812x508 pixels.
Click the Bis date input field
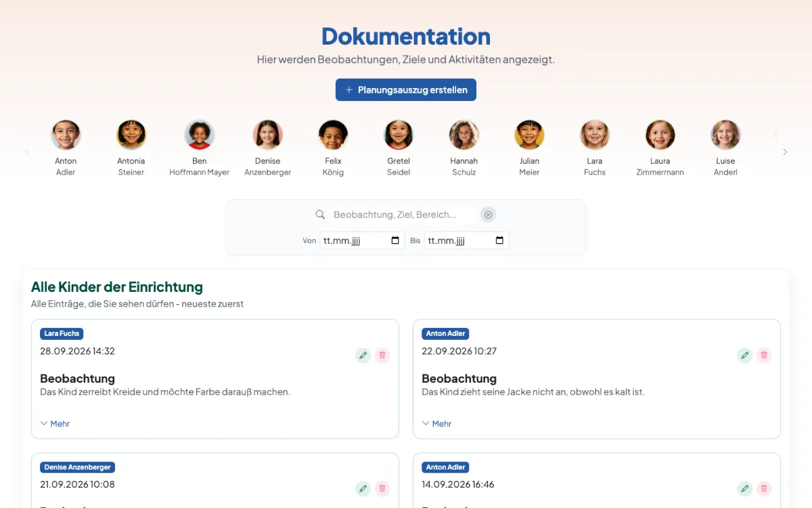pos(466,240)
